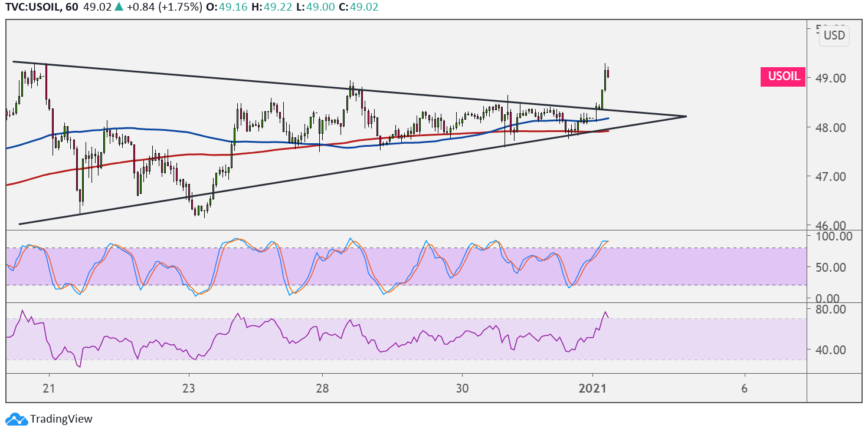The height and width of the screenshot is (435, 868).
Task: Click the 50.00 stochastic axis label
Action: pyautogui.click(x=830, y=267)
